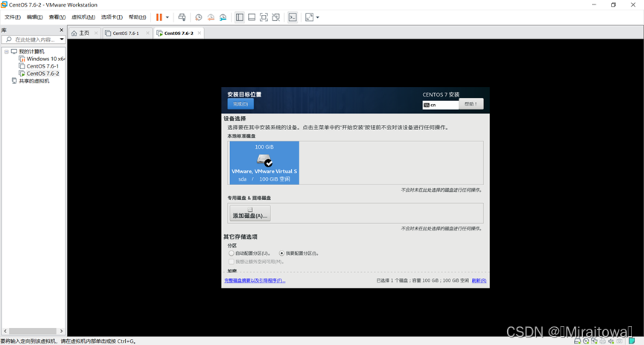The height and width of the screenshot is (345, 644).
Task: Open the 查看(V) menu
Action: coord(57,17)
